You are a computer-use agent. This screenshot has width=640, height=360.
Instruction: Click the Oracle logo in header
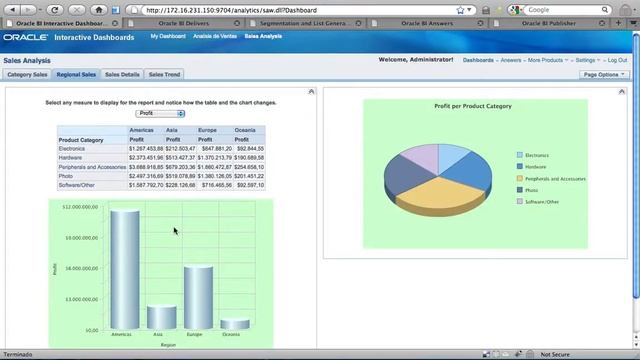pyautogui.click(x=25, y=37)
